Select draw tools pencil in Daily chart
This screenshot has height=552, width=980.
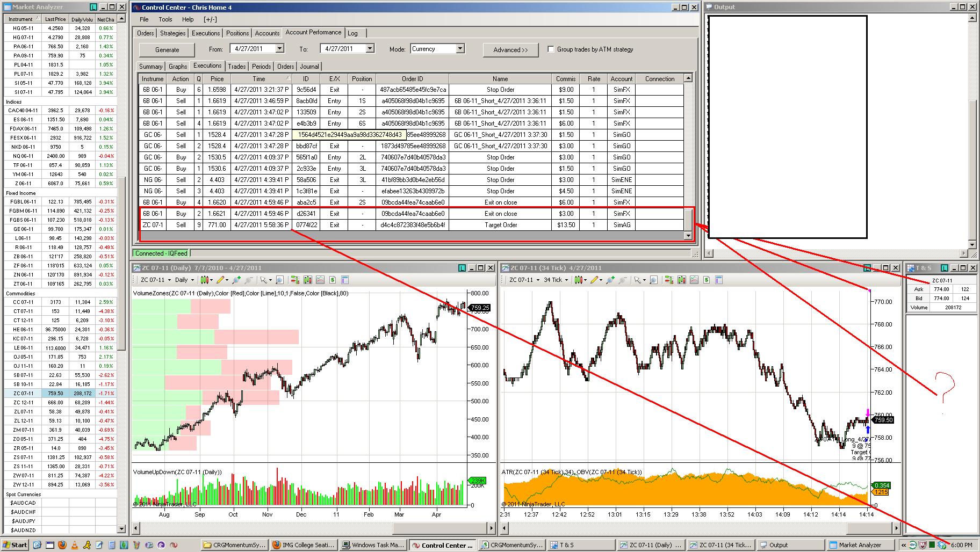coord(221,280)
